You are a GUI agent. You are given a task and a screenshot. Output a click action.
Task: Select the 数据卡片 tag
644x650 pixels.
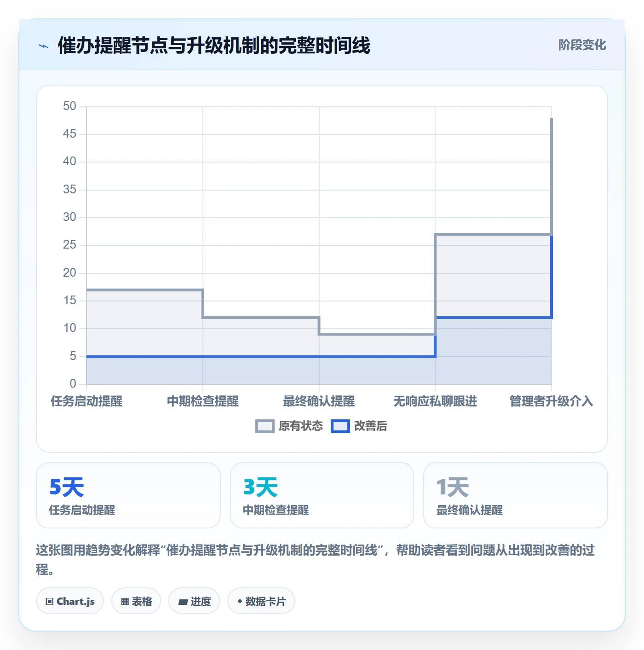tap(261, 601)
